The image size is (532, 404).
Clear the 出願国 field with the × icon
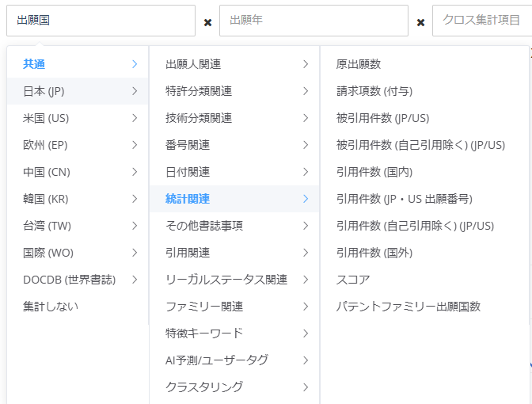tap(207, 22)
